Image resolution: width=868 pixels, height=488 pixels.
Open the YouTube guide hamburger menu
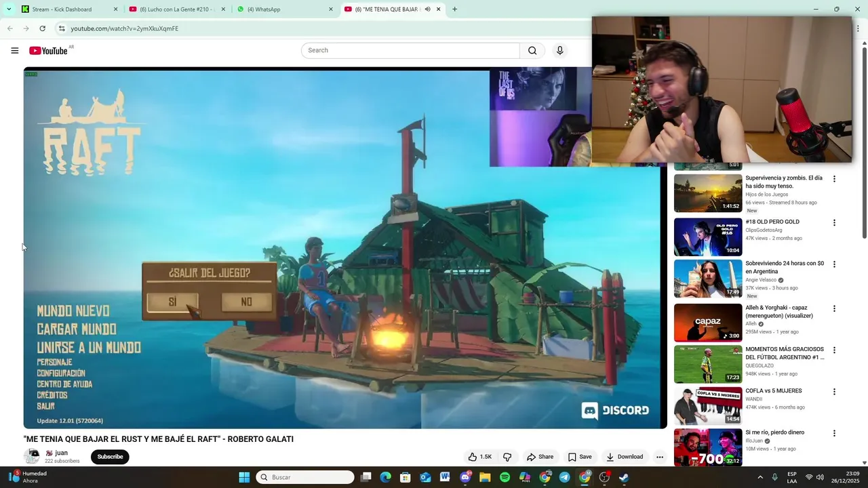[x=15, y=51]
